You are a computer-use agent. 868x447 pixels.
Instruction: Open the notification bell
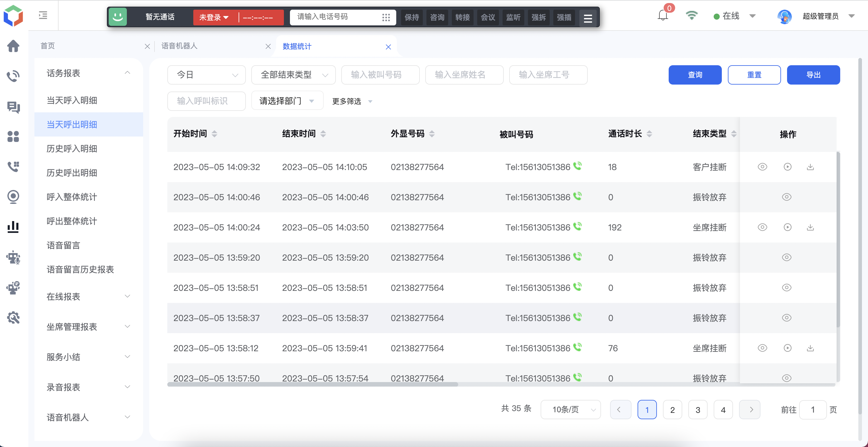point(663,15)
